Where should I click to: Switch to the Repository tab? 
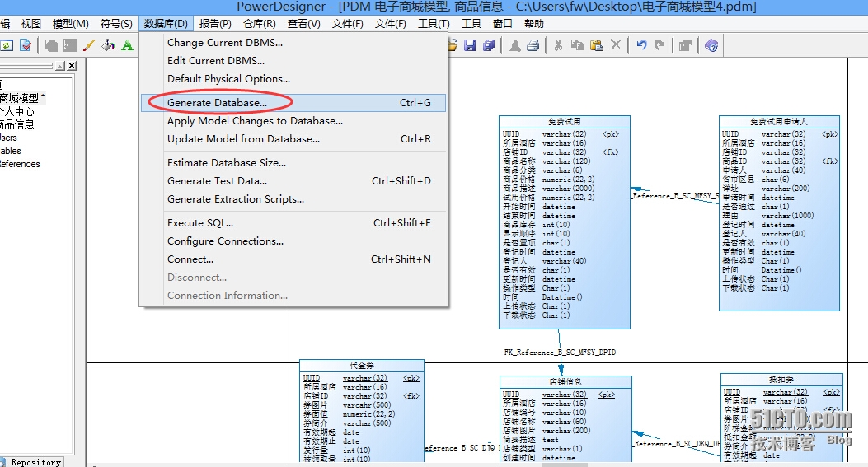pos(31,462)
